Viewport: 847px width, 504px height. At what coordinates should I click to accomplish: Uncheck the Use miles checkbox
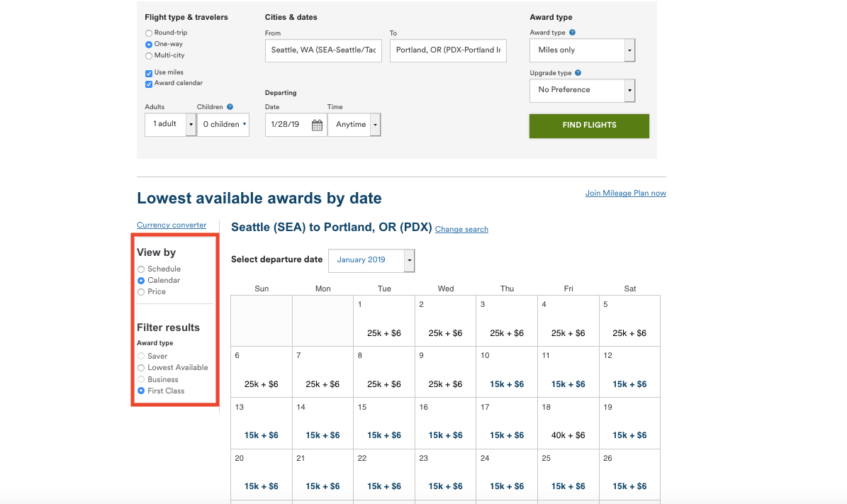tap(149, 72)
